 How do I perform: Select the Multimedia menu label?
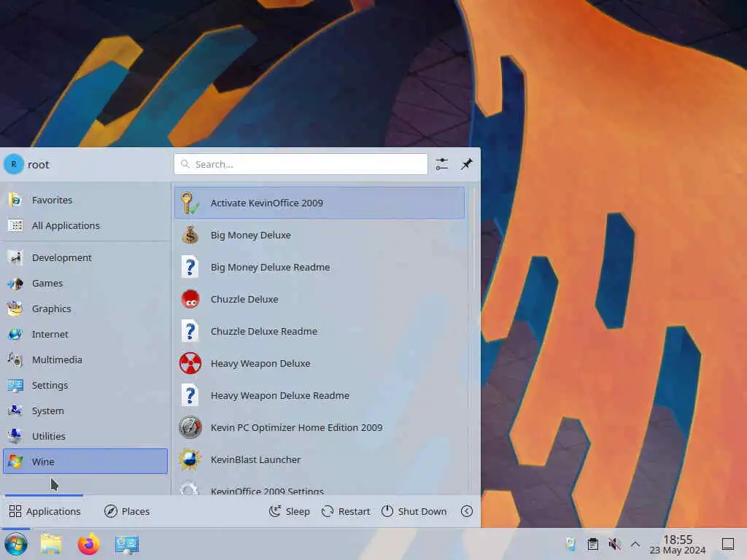(x=57, y=359)
